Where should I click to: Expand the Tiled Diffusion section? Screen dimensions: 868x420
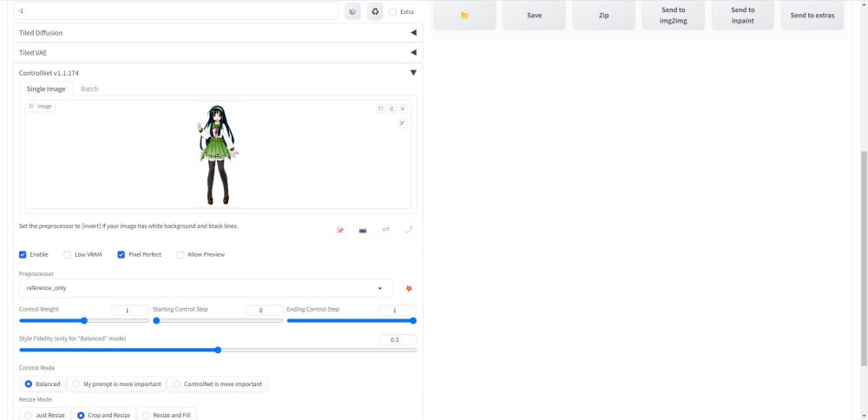[413, 33]
